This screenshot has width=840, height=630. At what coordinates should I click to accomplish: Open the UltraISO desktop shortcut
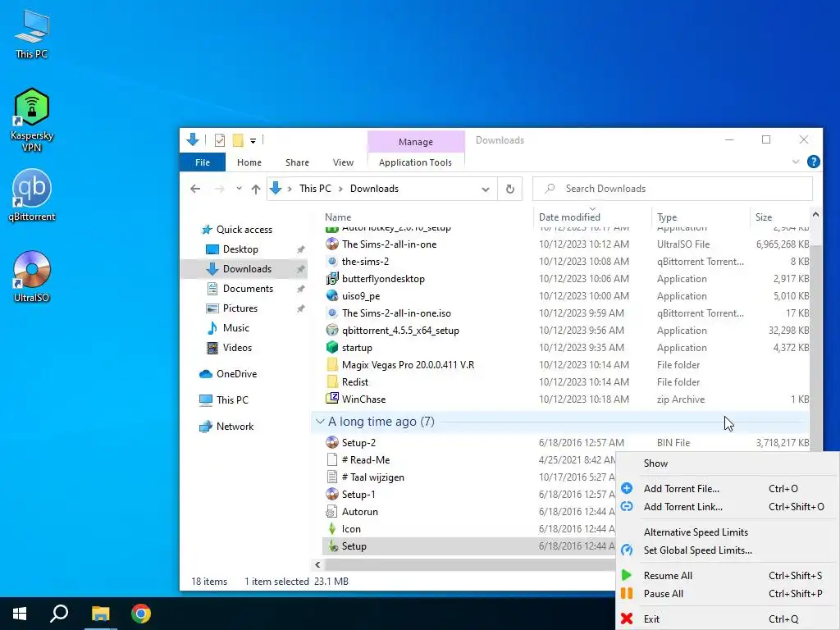point(32,276)
